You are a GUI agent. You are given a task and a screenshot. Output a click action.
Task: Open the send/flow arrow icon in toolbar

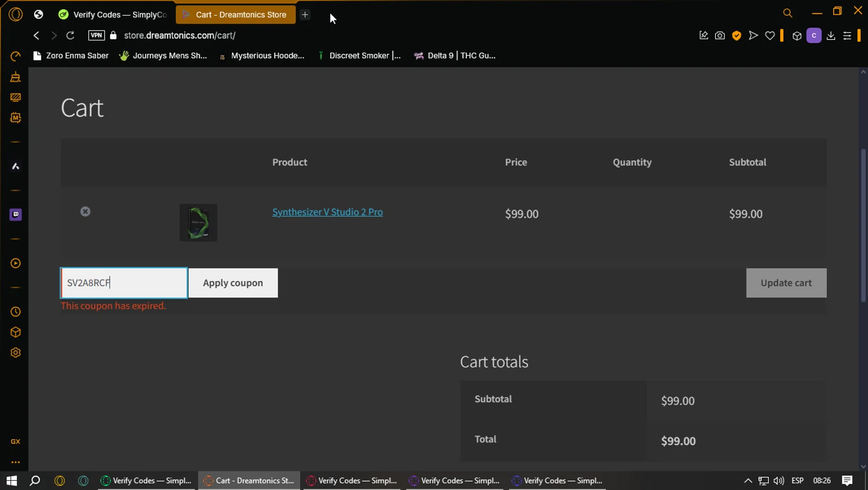(x=753, y=35)
